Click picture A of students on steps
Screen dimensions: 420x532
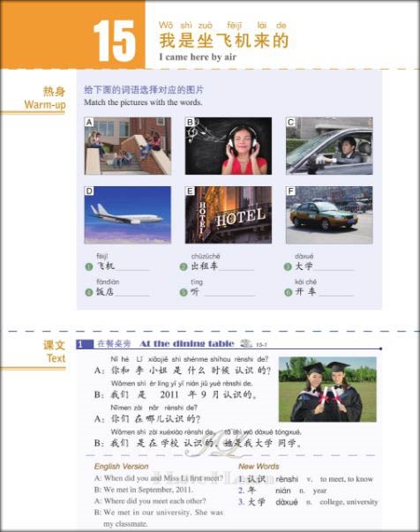[128, 146]
